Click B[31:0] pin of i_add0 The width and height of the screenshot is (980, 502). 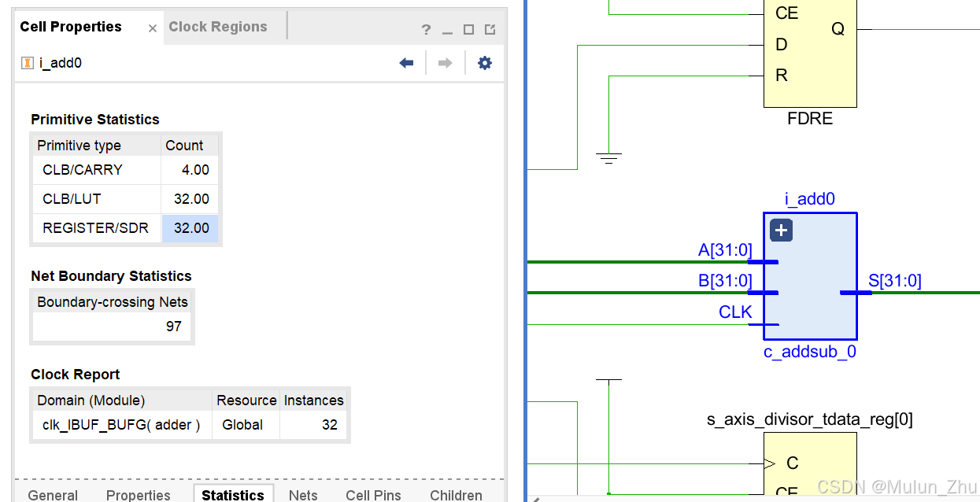pyautogui.click(x=725, y=281)
